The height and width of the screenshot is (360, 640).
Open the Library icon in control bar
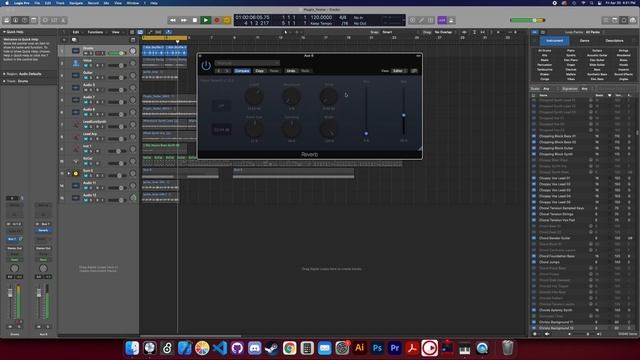tap(7, 20)
